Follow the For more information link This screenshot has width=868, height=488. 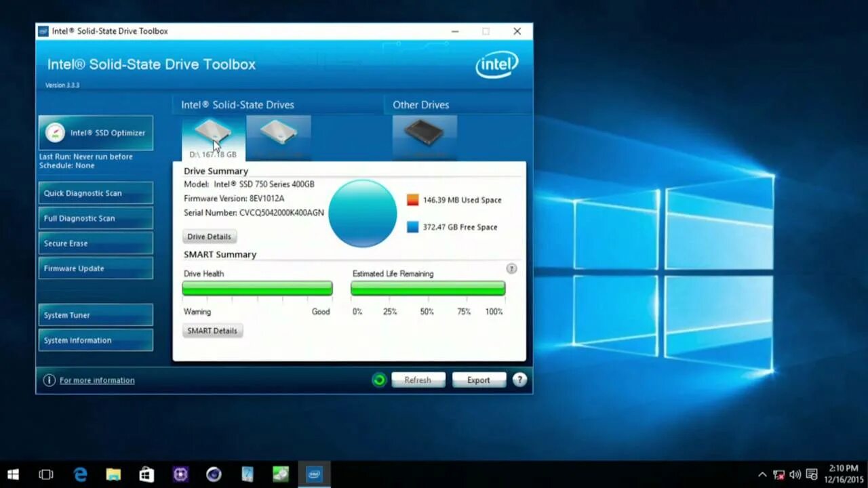(97, 380)
